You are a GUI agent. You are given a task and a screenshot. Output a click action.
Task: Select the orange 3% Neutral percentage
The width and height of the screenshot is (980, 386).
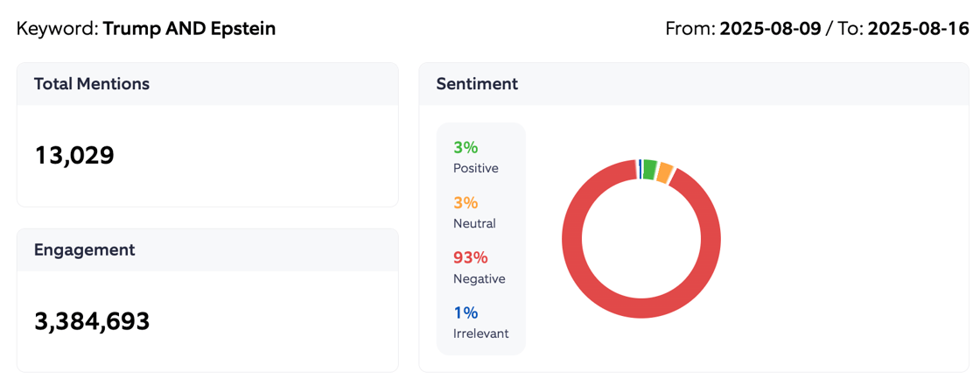coord(465,202)
